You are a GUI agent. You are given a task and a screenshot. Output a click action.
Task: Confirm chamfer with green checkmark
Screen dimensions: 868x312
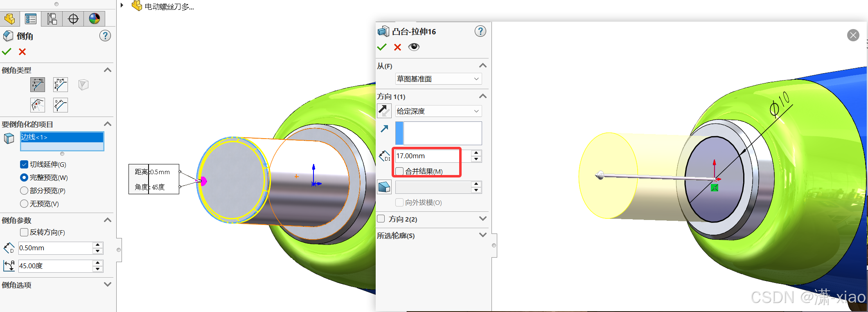pos(7,52)
